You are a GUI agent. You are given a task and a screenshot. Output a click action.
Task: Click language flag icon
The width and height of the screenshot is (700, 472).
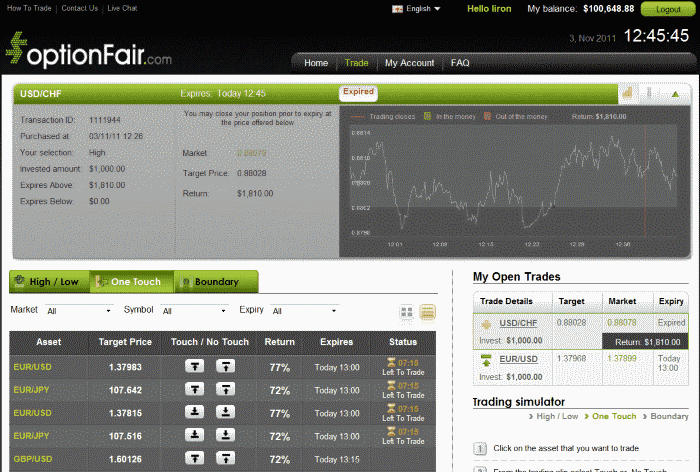tap(397, 9)
